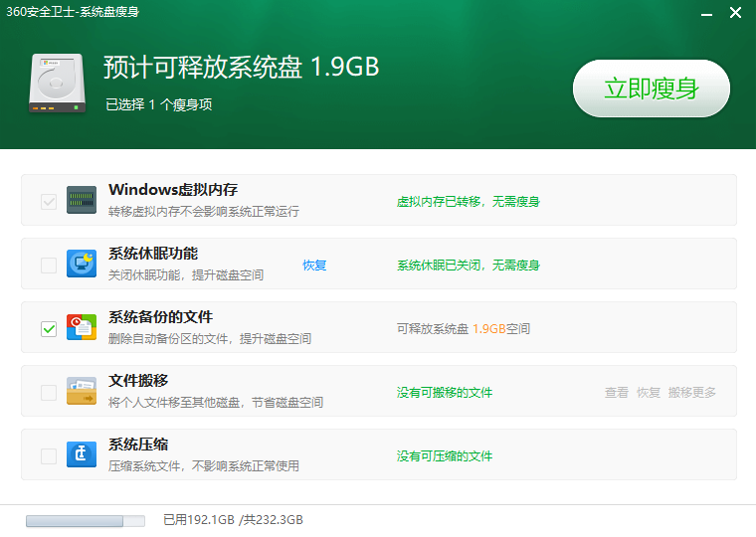This screenshot has height=537, width=756.
Task: Click the Windows虚拟内存 memory icon
Action: click(81, 200)
